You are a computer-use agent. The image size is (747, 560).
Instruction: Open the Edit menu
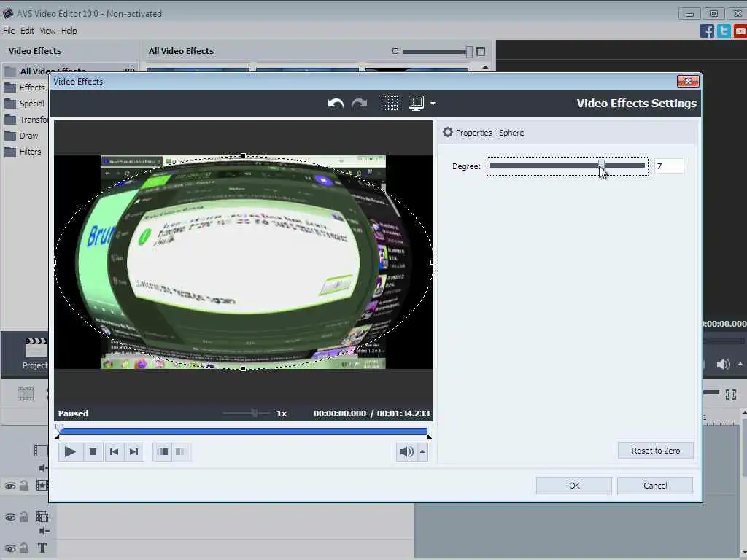coord(27,31)
